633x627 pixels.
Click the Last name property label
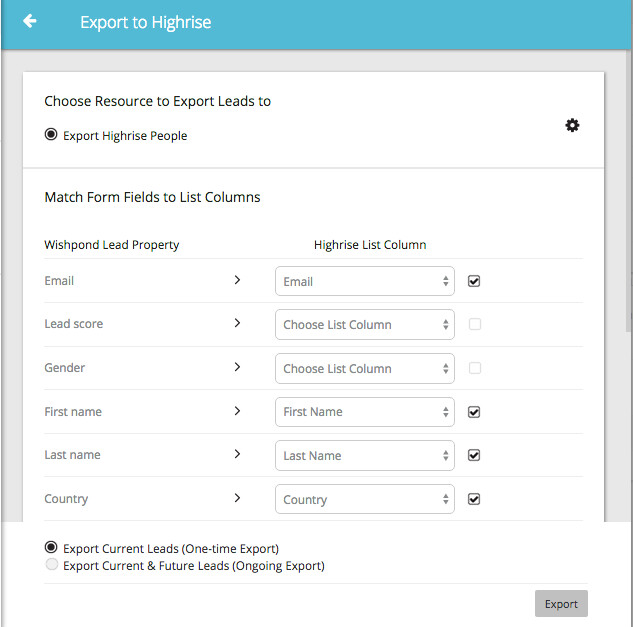72,455
